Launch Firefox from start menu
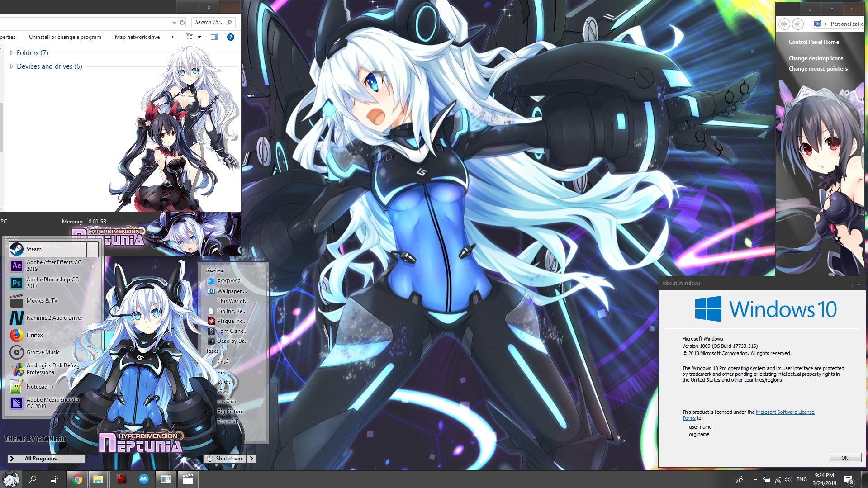868x488 pixels. (53, 335)
